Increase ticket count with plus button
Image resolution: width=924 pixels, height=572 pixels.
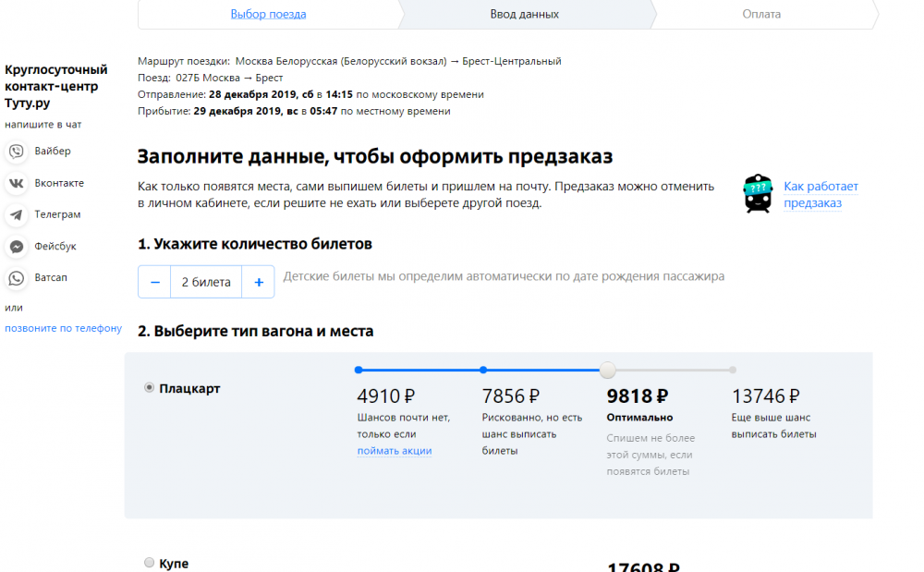tap(259, 283)
